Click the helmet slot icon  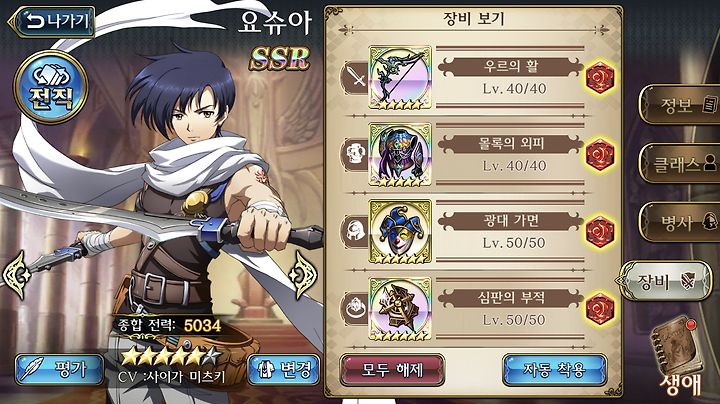pyautogui.click(x=356, y=232)
